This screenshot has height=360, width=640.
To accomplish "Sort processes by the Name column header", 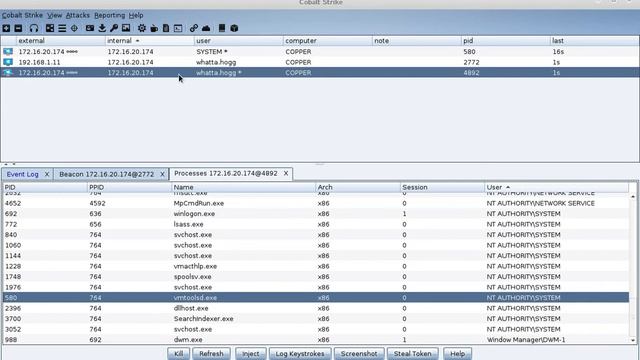I will pyautogui.click(x=244, y=187).
